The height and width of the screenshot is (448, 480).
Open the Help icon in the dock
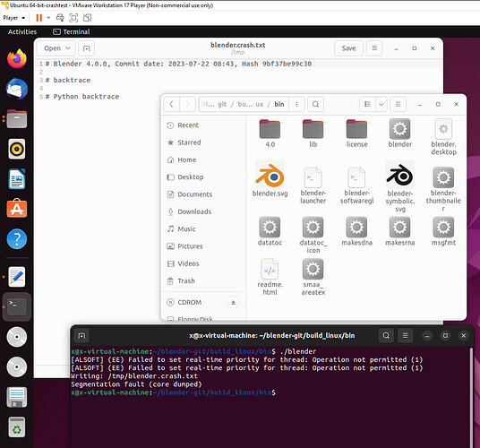point(17,239)
